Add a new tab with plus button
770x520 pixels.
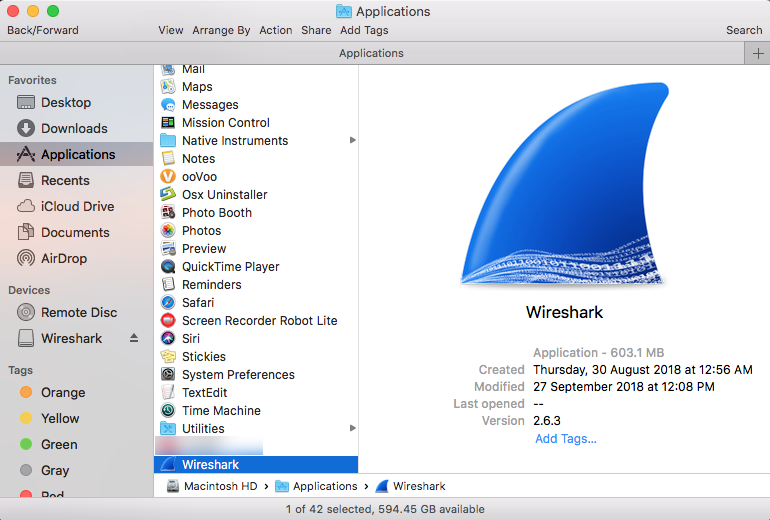point(756,54)
